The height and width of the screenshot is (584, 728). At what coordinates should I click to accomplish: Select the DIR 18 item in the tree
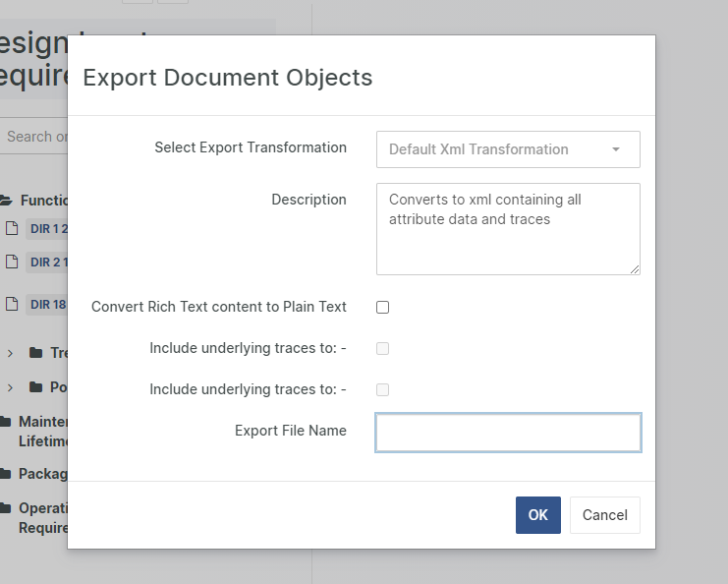coord(47,304)
